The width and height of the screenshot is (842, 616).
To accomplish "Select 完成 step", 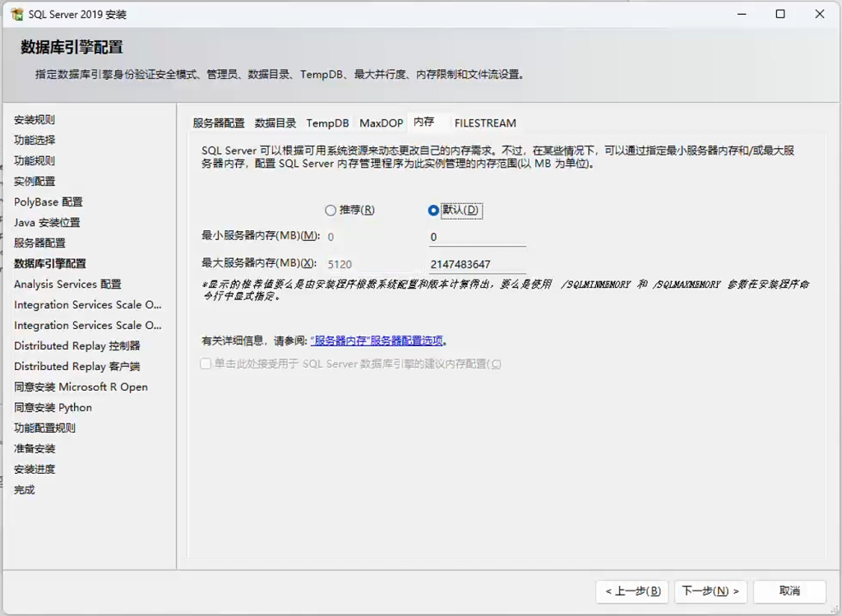I will click(x=24, y=490).
